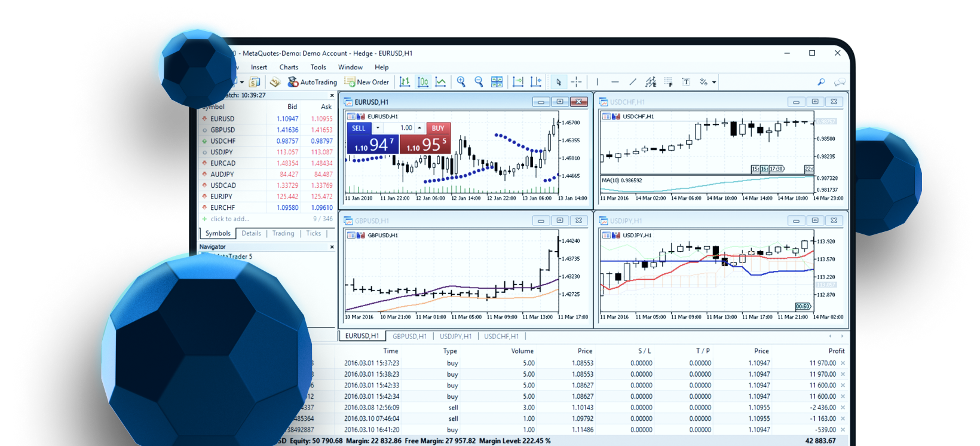Switch to the GBPUSD,H1 chart tab
This screenshot has width=980, height=446.
409,337
